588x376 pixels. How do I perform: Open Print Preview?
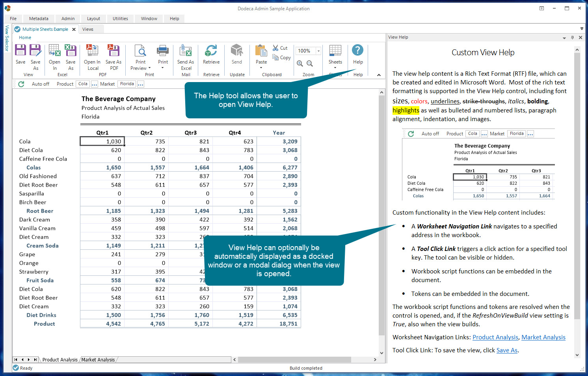pos(140,50)
